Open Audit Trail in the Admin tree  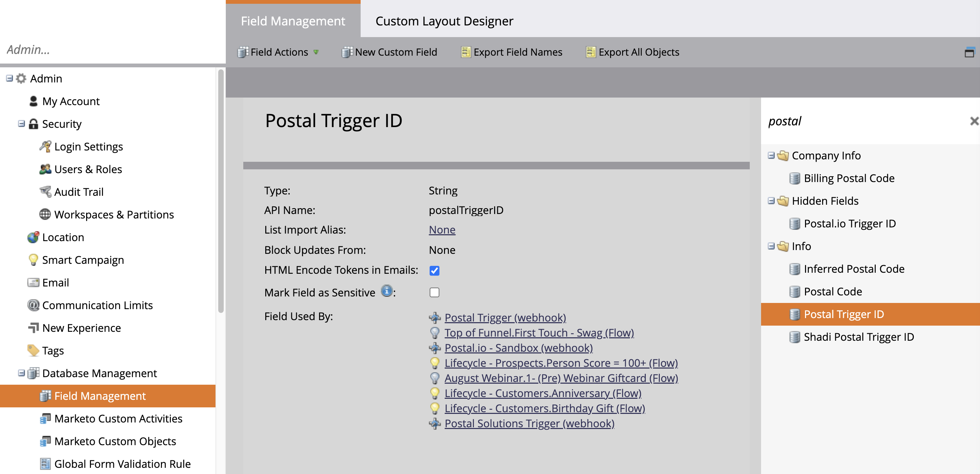78,192
